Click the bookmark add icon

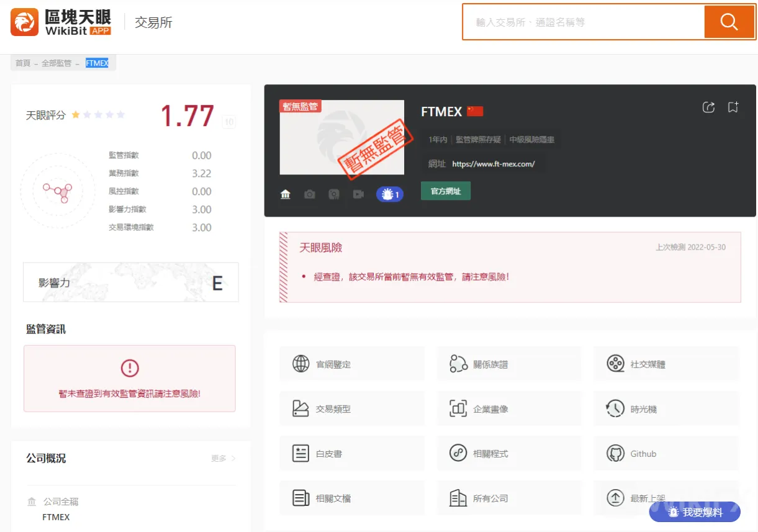point(733,107)
